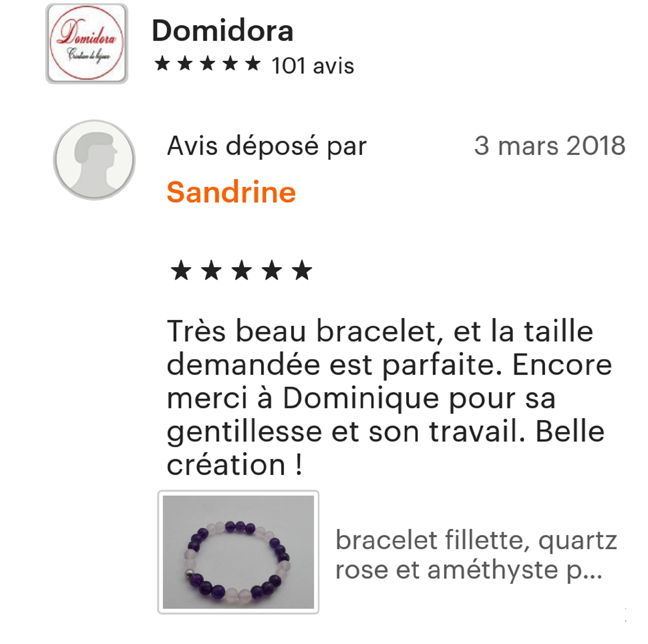Click the Avis déposé par label
Viewport: 648px width, 644px height.
[267, 146]
